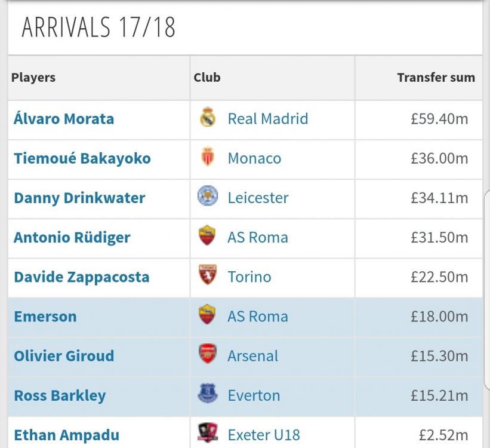Click the Everton club crest
Viewport: 490px width, 448px height.
point(208,393)
